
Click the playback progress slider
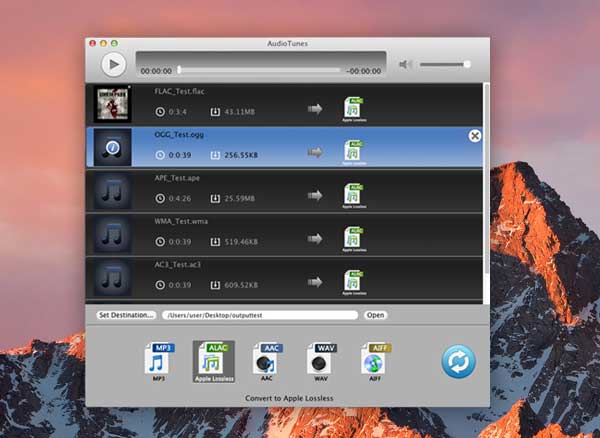pyautogui.click(x=259, y=70)
